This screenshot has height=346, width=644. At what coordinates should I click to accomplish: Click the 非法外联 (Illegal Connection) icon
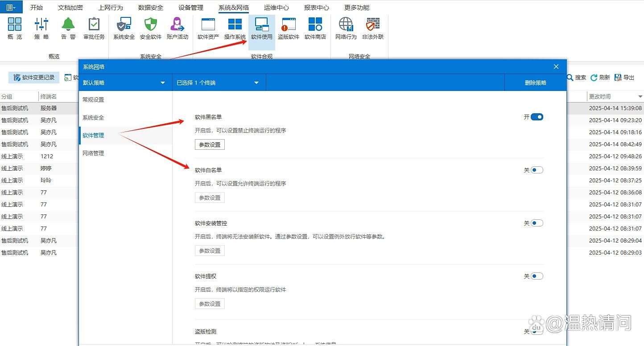(x=373, y=28)
